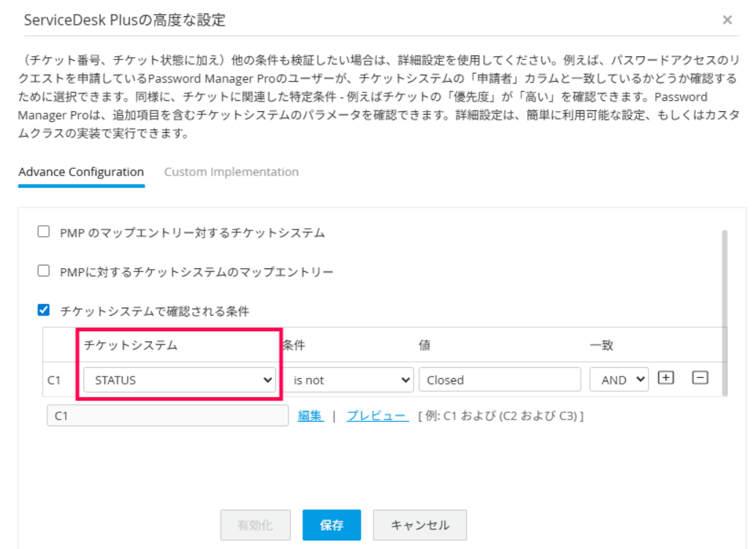The image size is (756, 549).
Task: Open the STATUS ticket system dropdown
Action: pyautogui.click(x=179, y=380)
